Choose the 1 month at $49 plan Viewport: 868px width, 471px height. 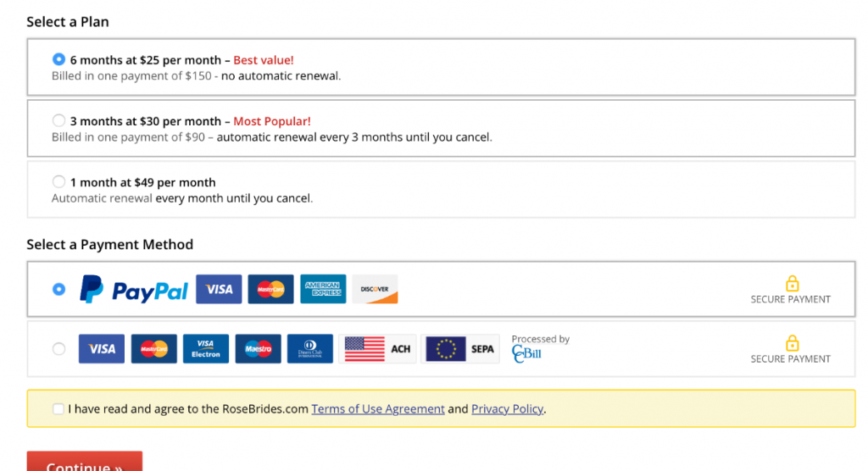58,181
